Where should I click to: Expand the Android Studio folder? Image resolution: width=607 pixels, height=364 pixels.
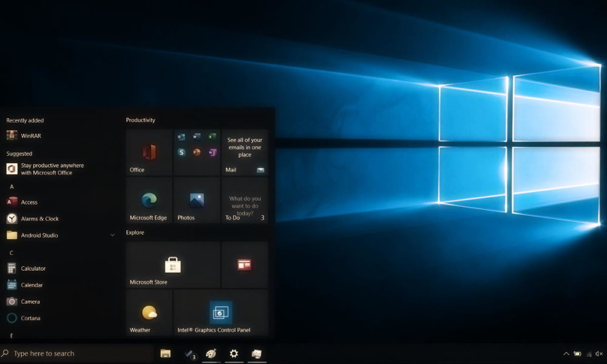pyautogui.click(x=112, y=235)
